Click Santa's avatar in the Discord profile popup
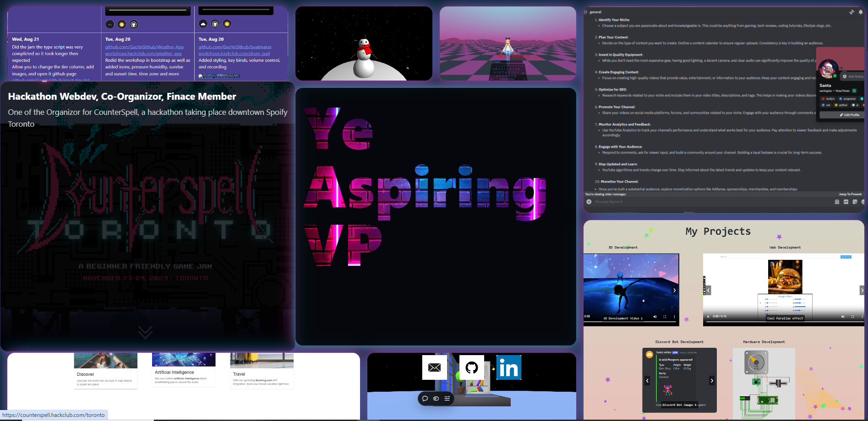 pos(828,70)
